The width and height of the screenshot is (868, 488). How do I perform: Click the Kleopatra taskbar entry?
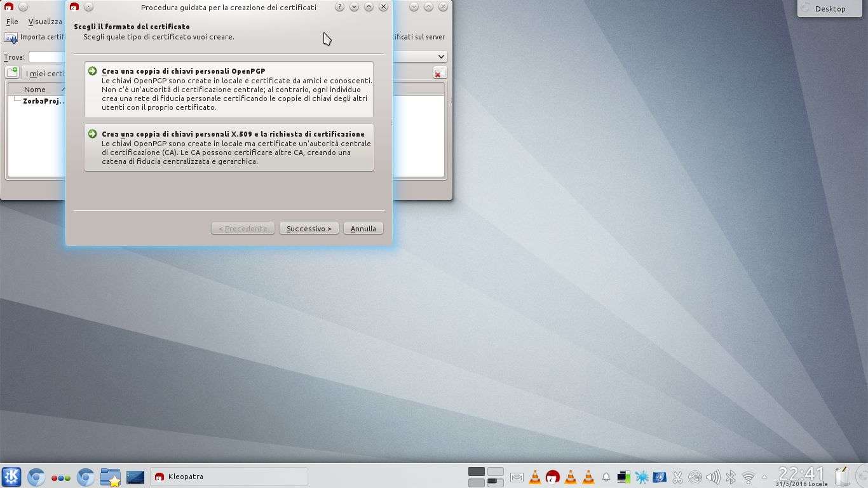pyautogui.click(x=229, y=477)
